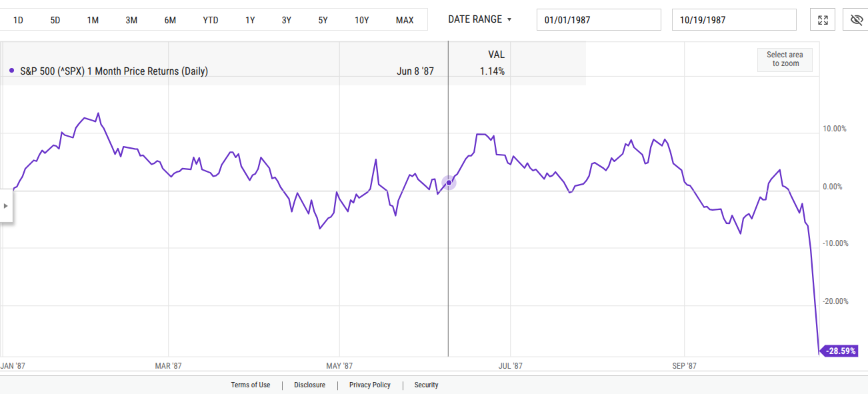Click the JAN '87 axis label
868x394 pixels.
pos(13,365)
